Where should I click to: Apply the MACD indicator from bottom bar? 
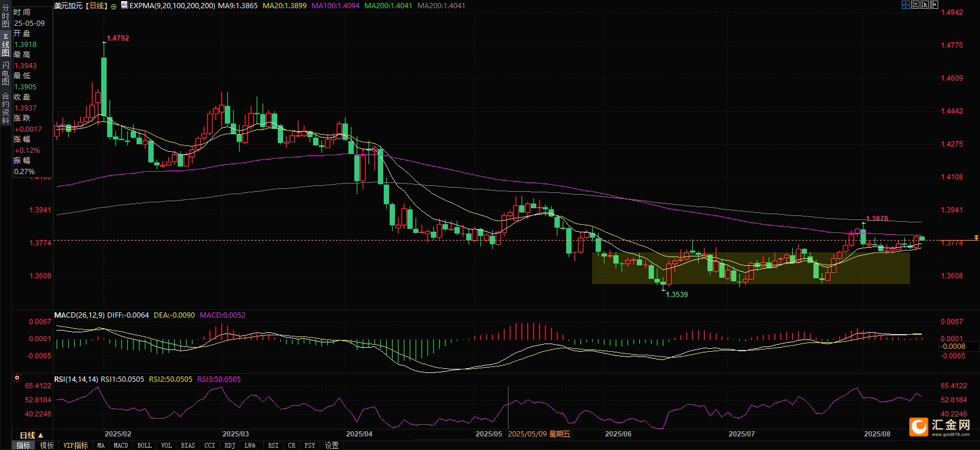click(121, 445)
